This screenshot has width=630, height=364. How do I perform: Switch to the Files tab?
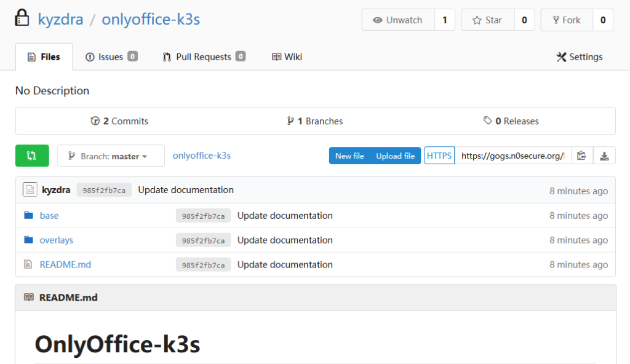[x=44, y=57]
